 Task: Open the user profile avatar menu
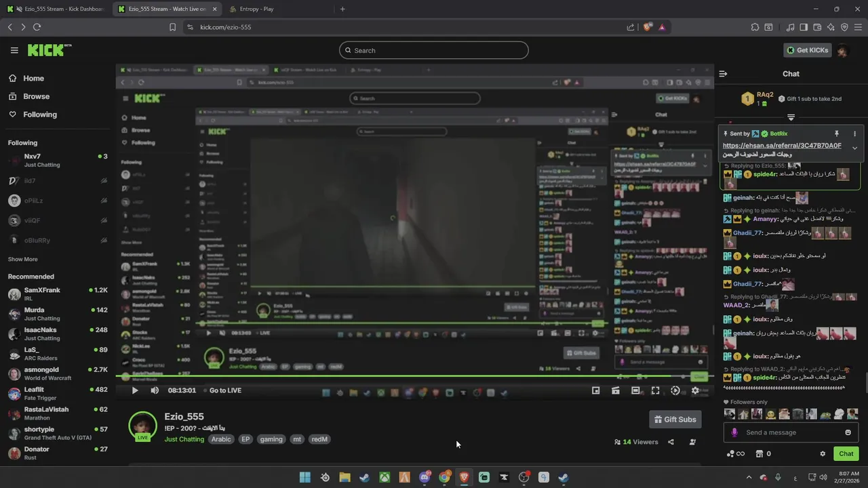click(842, 51)
